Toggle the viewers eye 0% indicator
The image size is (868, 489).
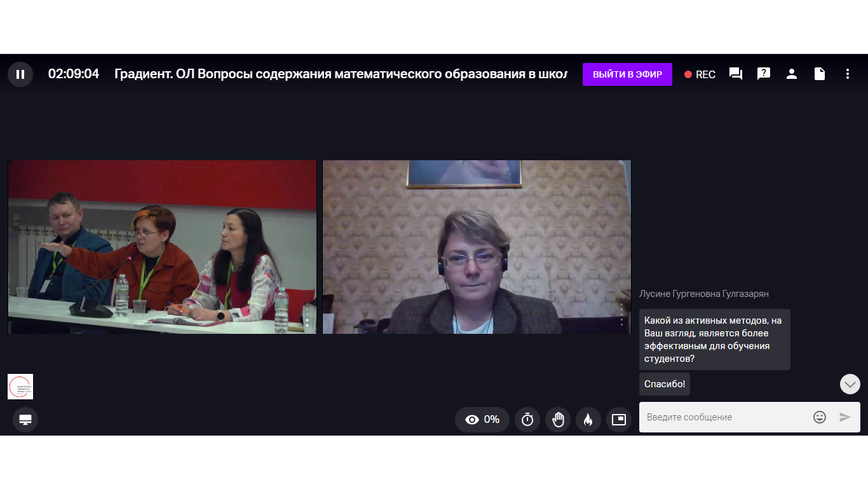[482, 420]
